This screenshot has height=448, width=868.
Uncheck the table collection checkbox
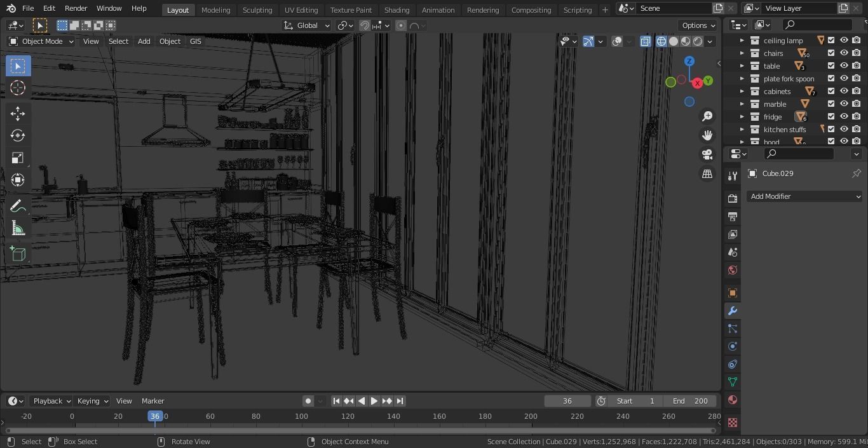click(x=831, y=65)
